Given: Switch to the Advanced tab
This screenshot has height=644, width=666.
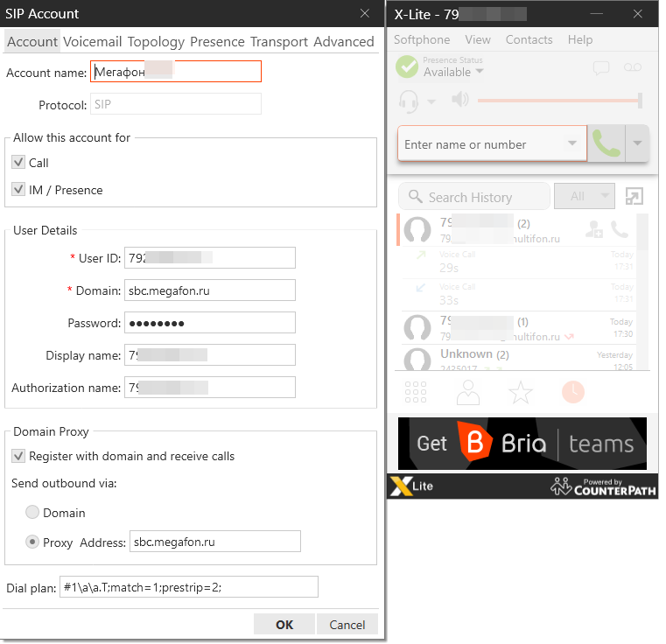Looking at the screenshot, I should coord(344,42).
